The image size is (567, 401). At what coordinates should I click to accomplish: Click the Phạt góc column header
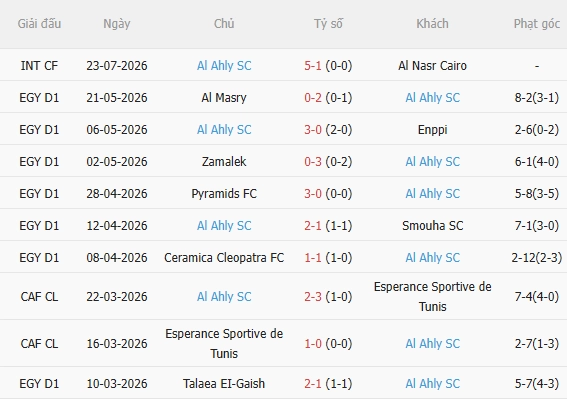537,24
